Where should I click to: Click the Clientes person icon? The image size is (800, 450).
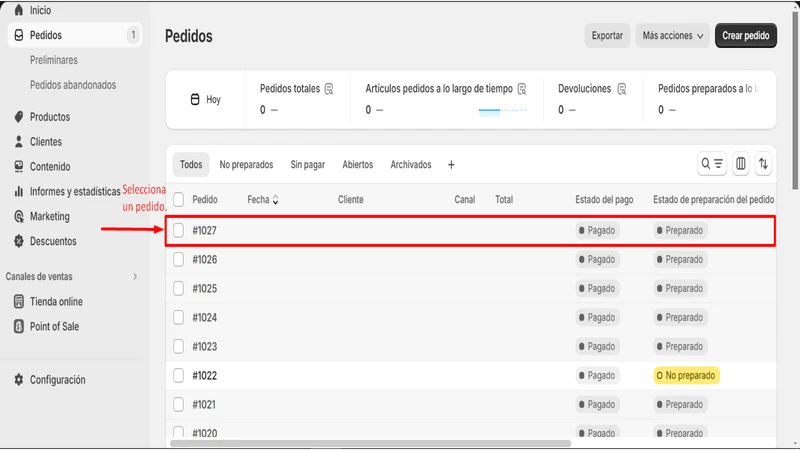pos(19,142)
